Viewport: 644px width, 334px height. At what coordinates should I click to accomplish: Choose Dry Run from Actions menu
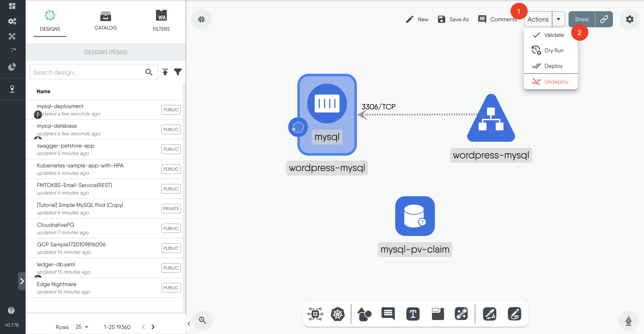554,51
